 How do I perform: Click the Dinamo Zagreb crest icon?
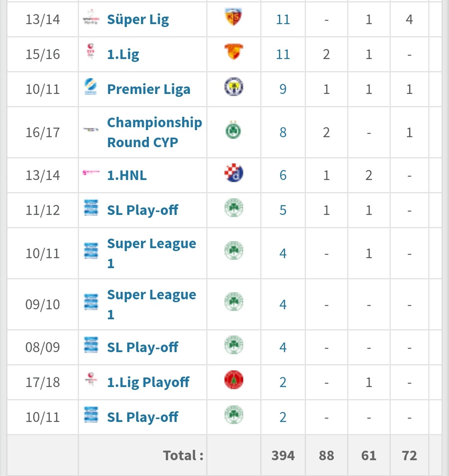234,173
